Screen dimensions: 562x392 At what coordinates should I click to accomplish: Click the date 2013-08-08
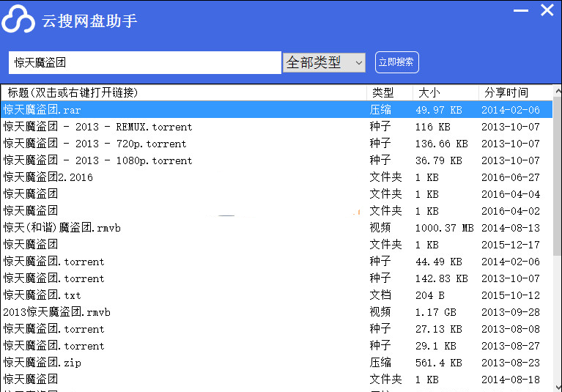click(x=511, y=329)
